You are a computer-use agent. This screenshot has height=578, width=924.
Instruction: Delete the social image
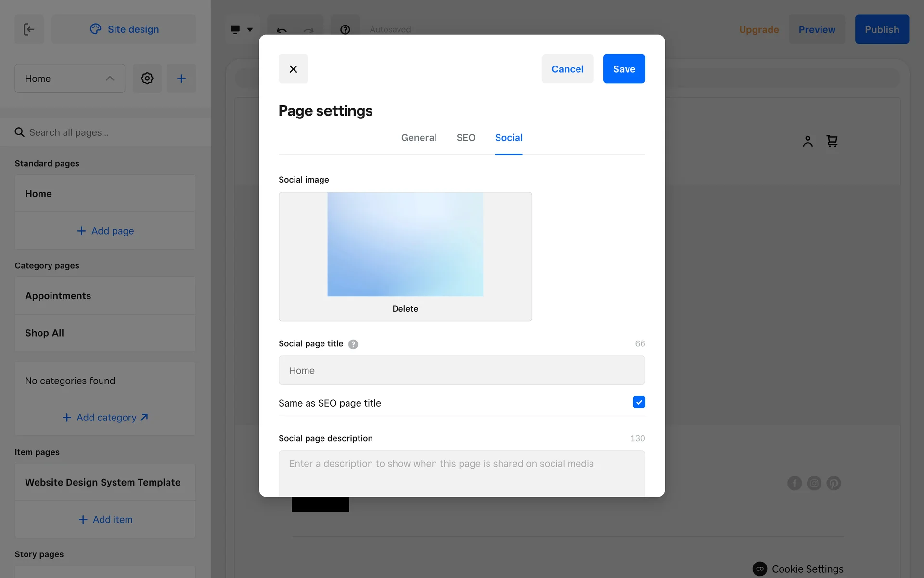coord(405,309)
